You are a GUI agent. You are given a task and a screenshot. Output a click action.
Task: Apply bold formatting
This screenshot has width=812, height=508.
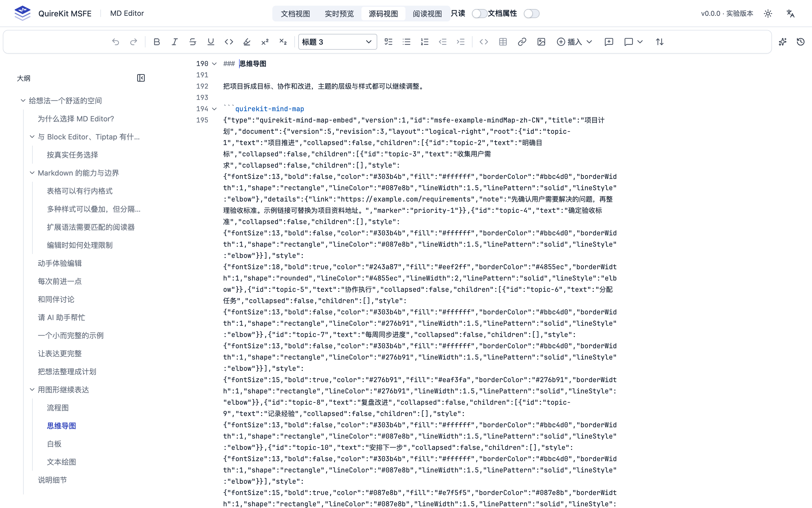[157, 42]
